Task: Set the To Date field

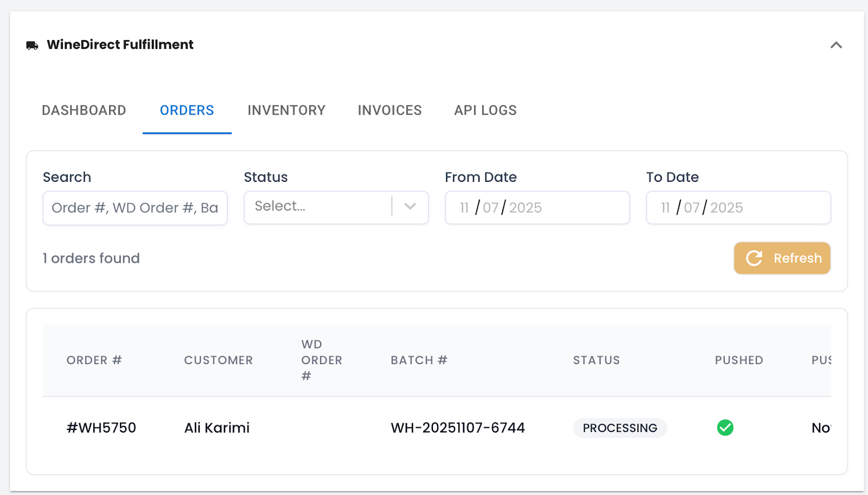Action: (x=738, y=207)
